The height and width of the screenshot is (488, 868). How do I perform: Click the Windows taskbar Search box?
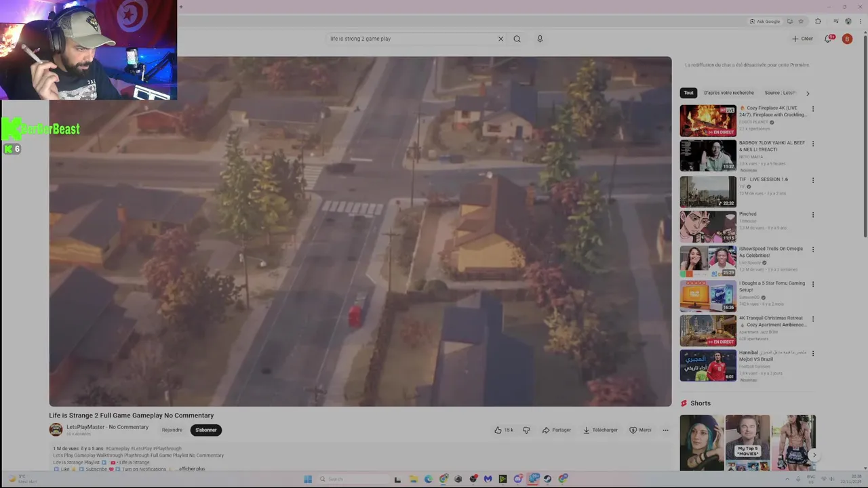point(353,479)
